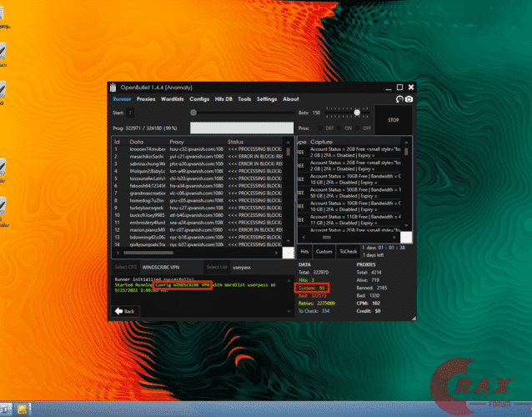Click the Banned: 2165 proxies value
The width and height of the screenshot is (532, 417).
point(372,288)
